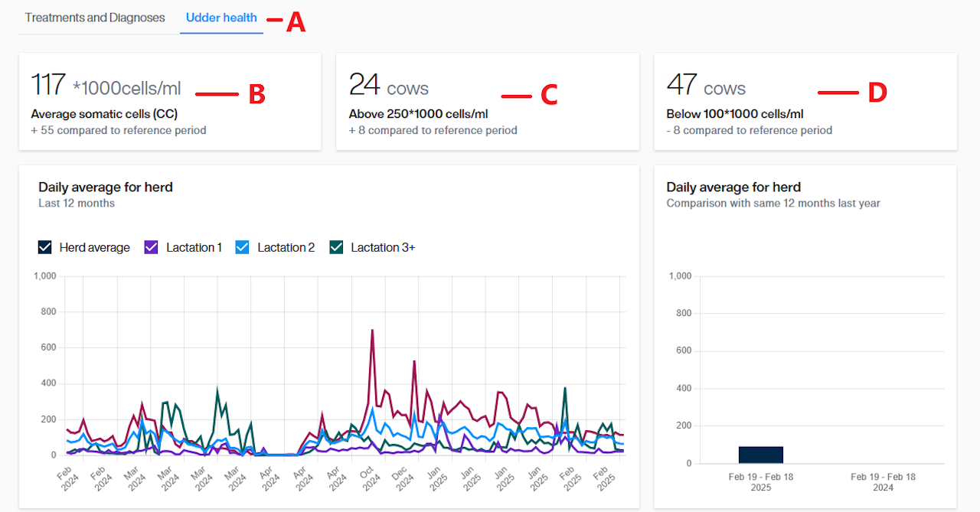Click "- 8 compared to reference period" text

click(750, 130)
